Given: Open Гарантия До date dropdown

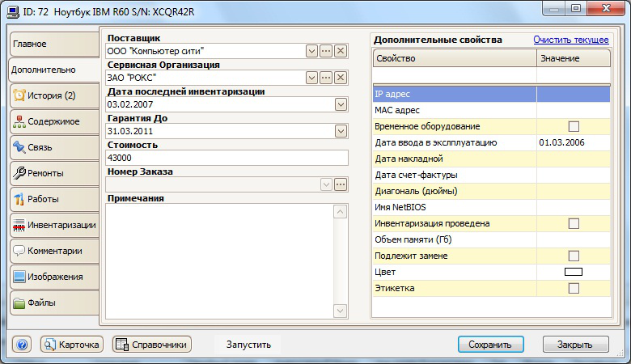Looking at the screenshot, I should click(x=341, y=131).
